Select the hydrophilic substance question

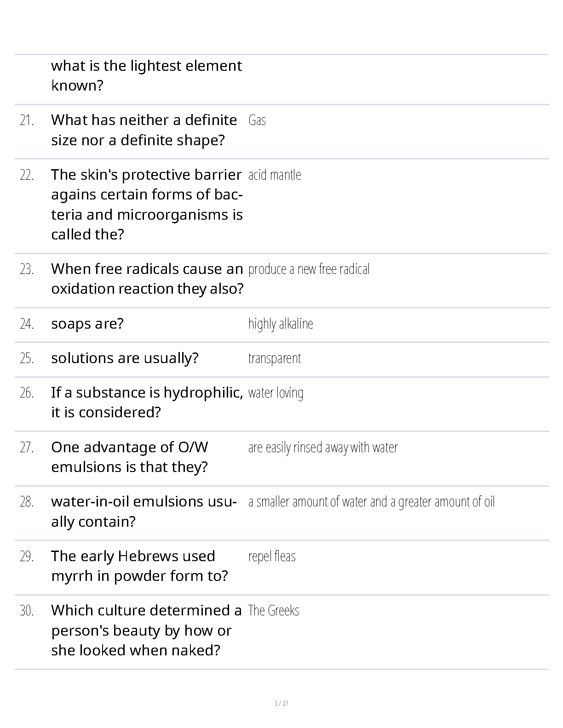[147, 402]
